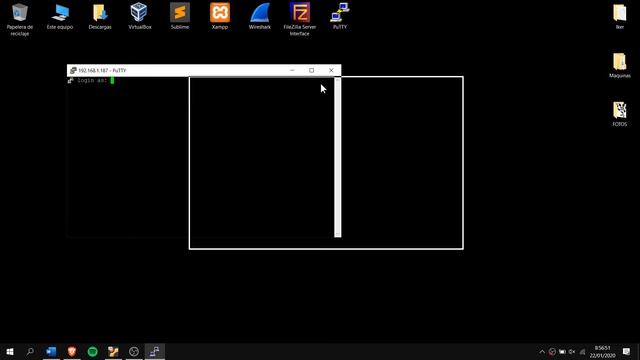Viewport: 640px width, 360px height.
Task: Click the Sublime desktop shortcut
Action: pyautogui.click(x=180, y=16)
